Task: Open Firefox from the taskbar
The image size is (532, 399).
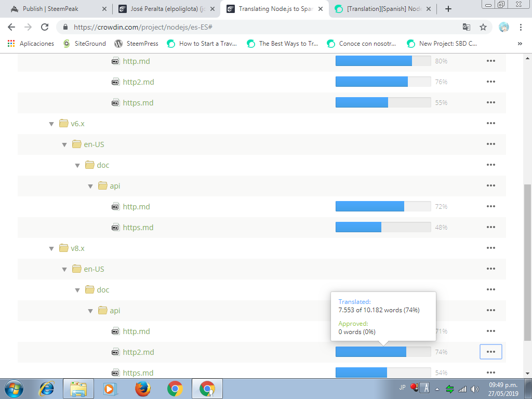Action: click(x=142, y=388)
